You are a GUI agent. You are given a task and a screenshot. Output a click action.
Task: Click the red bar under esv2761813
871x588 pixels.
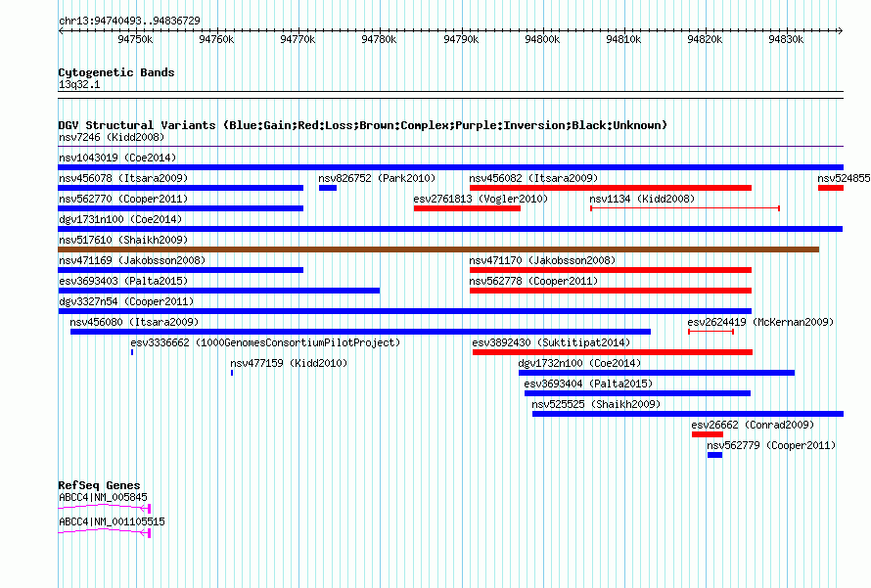(x=467, y=208)
